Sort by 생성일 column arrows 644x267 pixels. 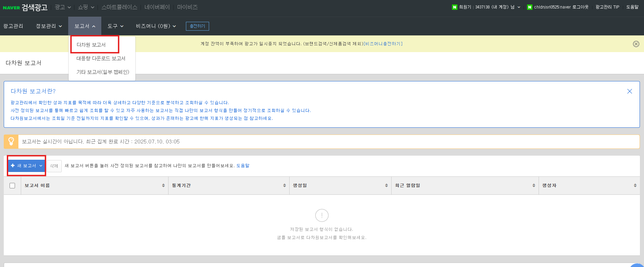(386, 186)
